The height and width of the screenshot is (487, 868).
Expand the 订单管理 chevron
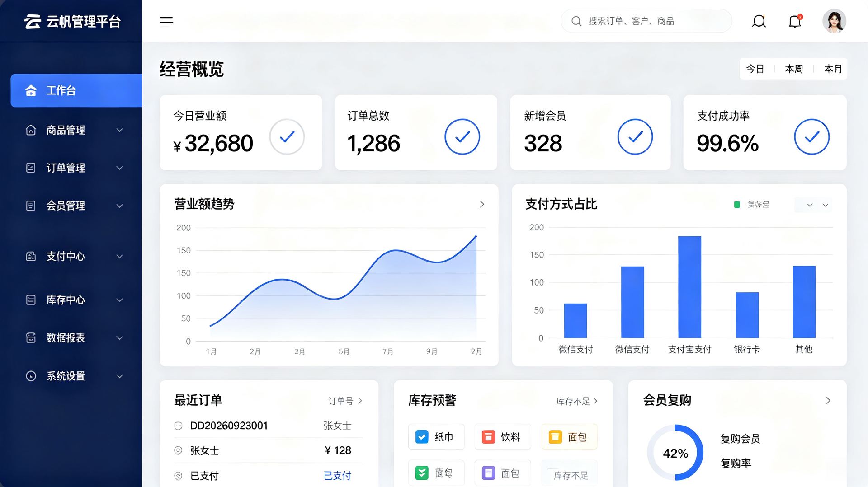120,168
